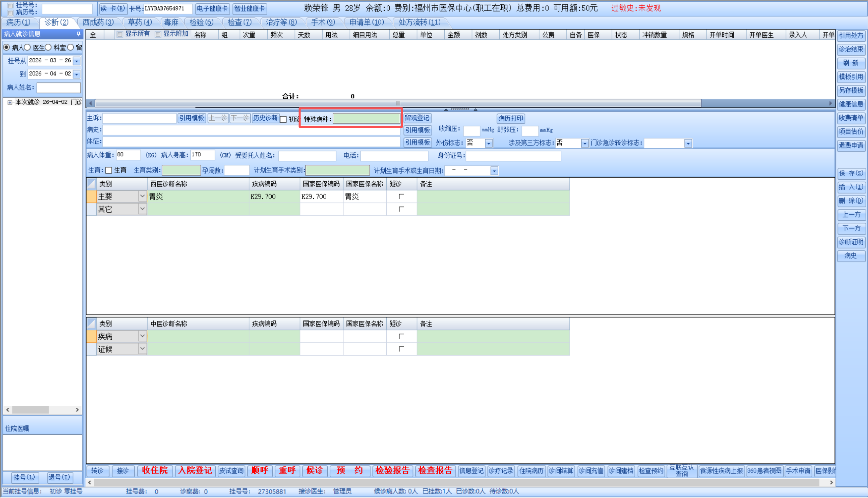
Task: Click the 诊治结束 button
Action: 851,49
